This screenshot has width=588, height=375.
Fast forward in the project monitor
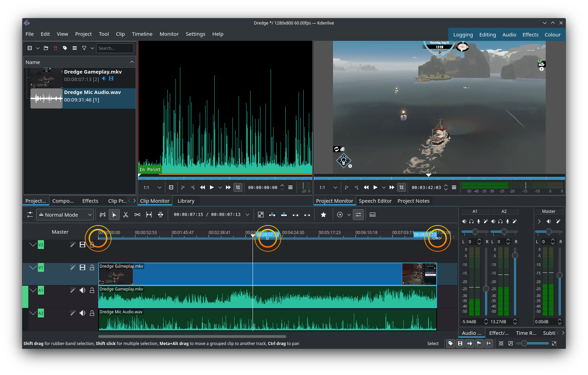coord(392,187)
